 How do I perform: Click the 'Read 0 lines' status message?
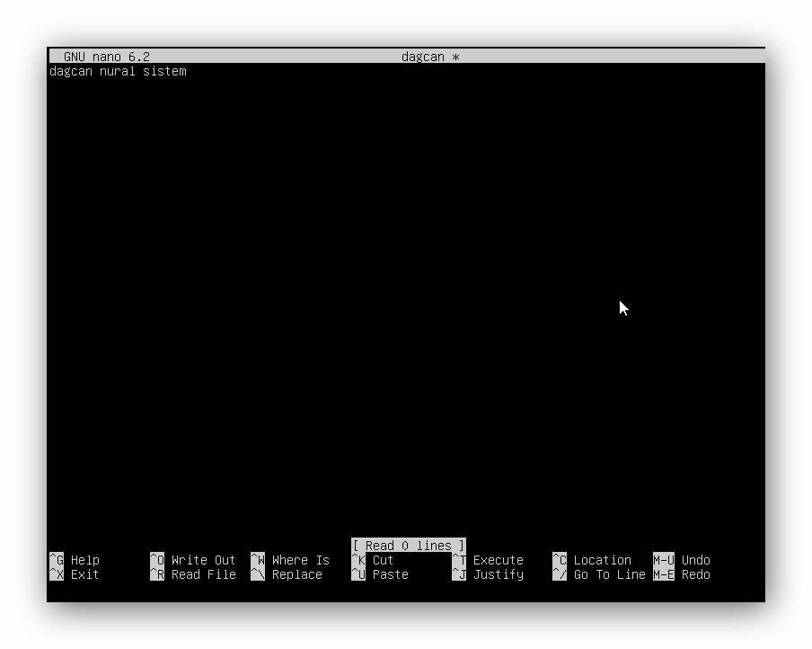[409, 546]
